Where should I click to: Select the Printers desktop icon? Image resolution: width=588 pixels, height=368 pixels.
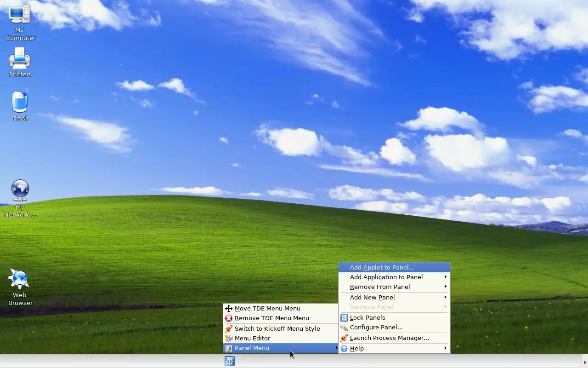20,62
